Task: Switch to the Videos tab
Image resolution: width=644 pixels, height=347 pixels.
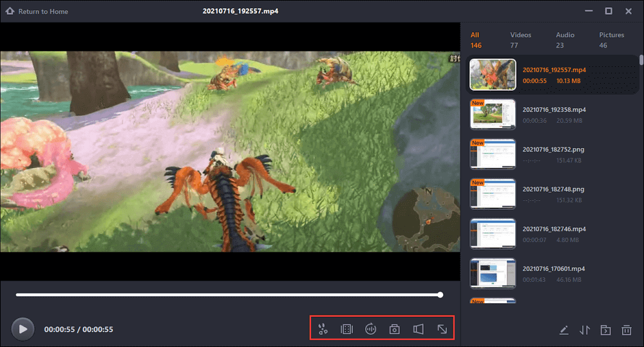Action: 520,40
